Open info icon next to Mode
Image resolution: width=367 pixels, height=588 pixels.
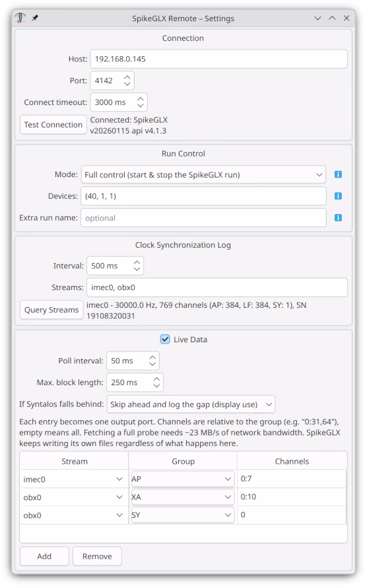[338, 174]
